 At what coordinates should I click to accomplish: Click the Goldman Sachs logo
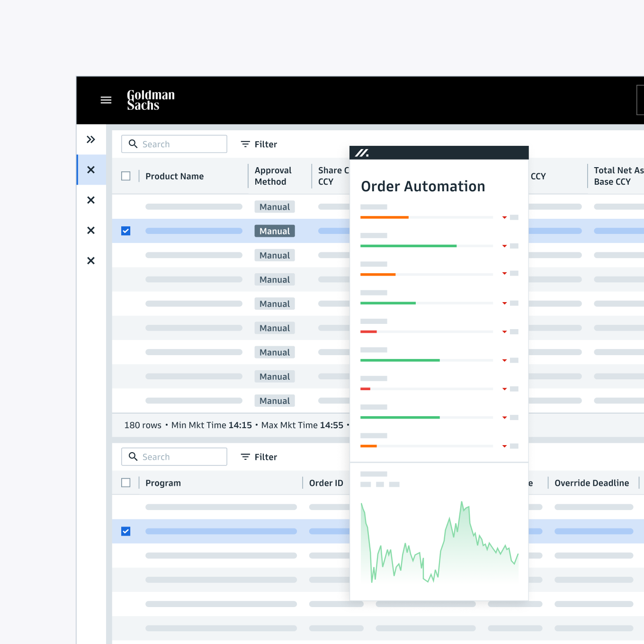point(151,100)
